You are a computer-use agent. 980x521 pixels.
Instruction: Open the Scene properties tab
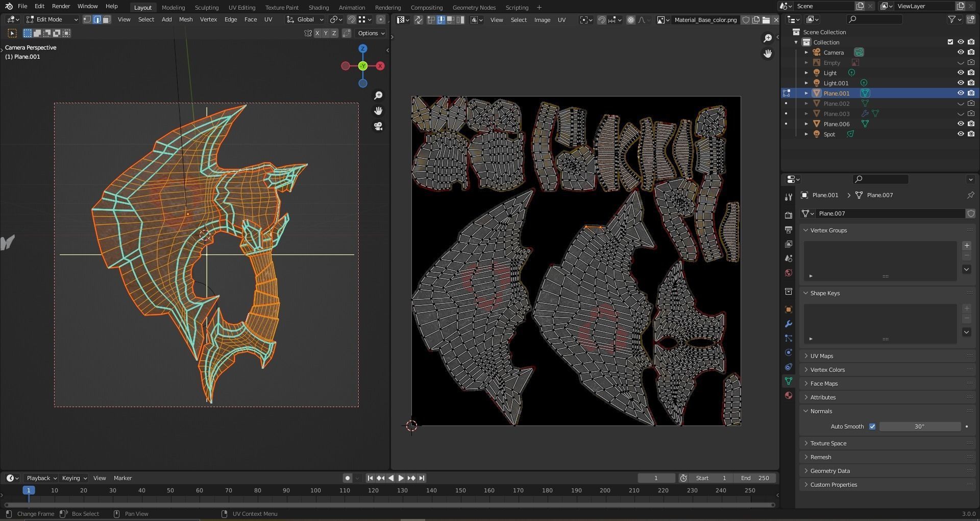(x=789, y=258)
